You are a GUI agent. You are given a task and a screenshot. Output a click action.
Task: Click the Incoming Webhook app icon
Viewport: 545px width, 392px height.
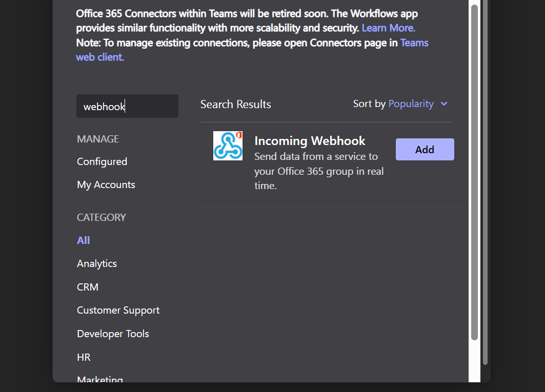click(228, 146)
